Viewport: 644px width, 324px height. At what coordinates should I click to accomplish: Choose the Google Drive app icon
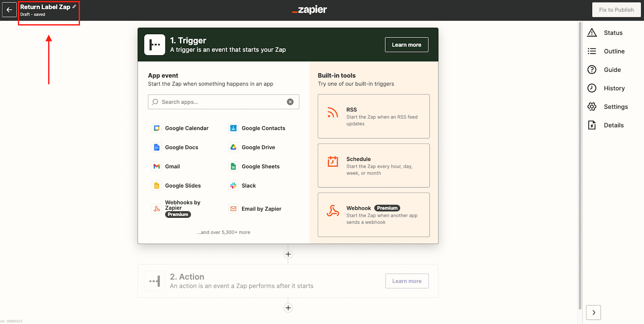coord(233,147)
